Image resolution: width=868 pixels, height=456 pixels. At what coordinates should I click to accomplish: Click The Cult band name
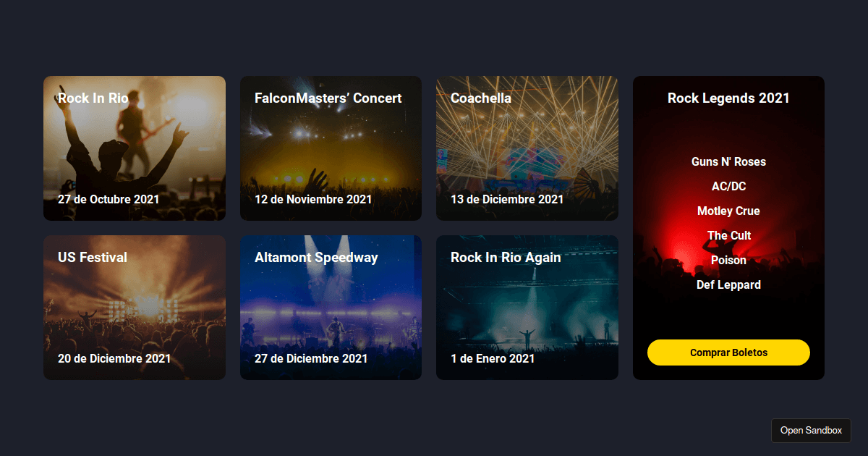point(728,236)
